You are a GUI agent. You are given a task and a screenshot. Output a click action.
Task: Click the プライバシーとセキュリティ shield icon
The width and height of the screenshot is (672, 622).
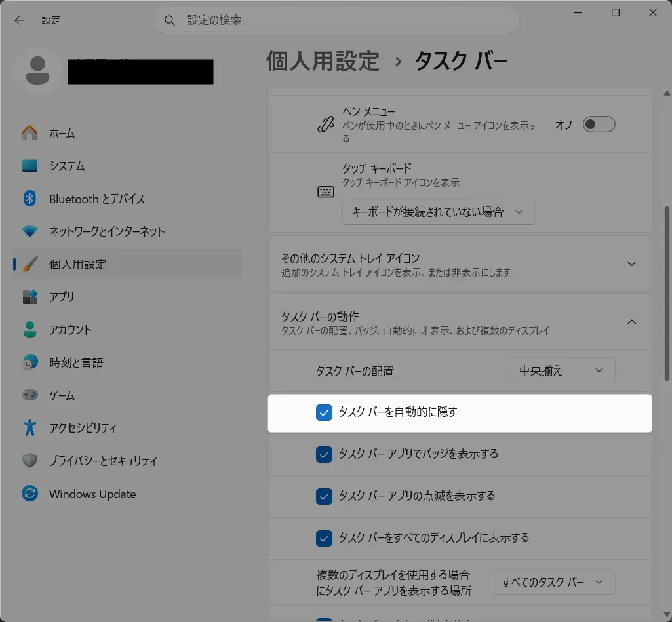point(30,461)
